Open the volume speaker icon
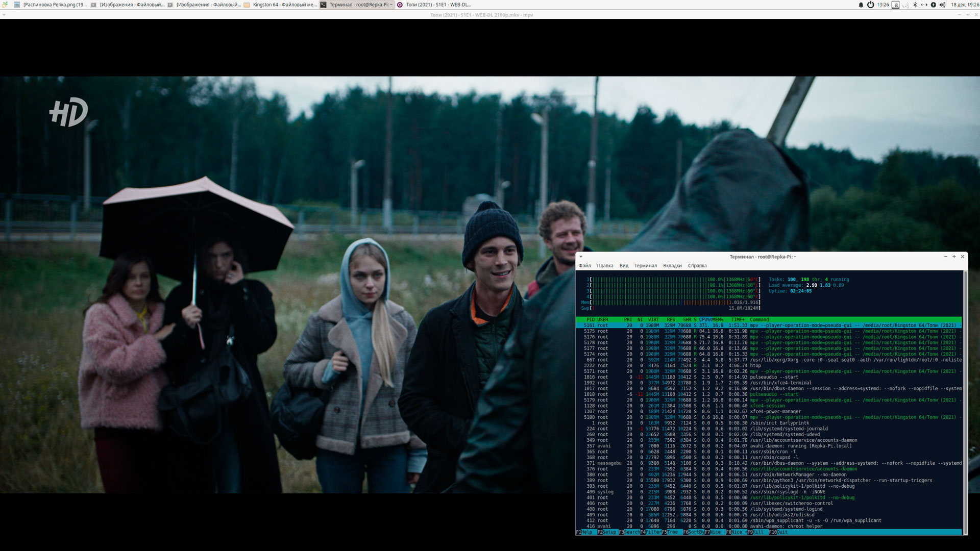This screenshot has height=551, width=980. click(942, 5)
